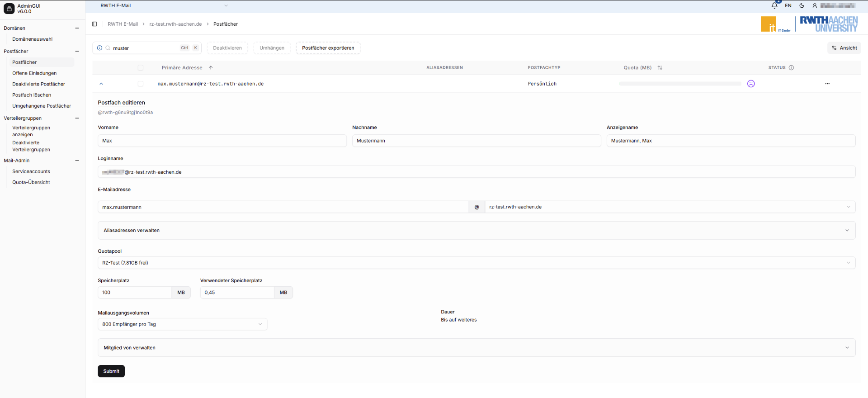Click the search info circle icon

click(x=100, y=48)
